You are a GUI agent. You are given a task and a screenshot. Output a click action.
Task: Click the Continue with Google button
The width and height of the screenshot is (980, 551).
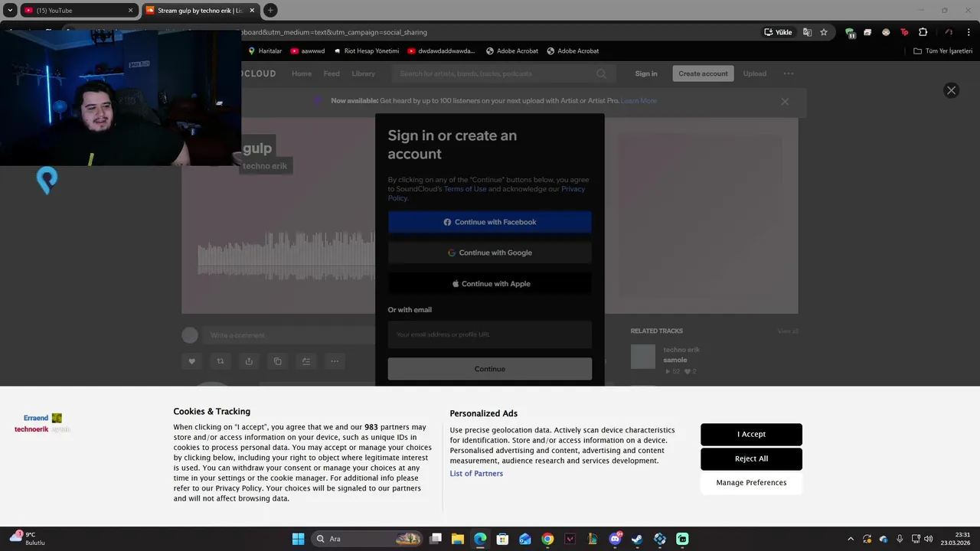coord(490,253)
